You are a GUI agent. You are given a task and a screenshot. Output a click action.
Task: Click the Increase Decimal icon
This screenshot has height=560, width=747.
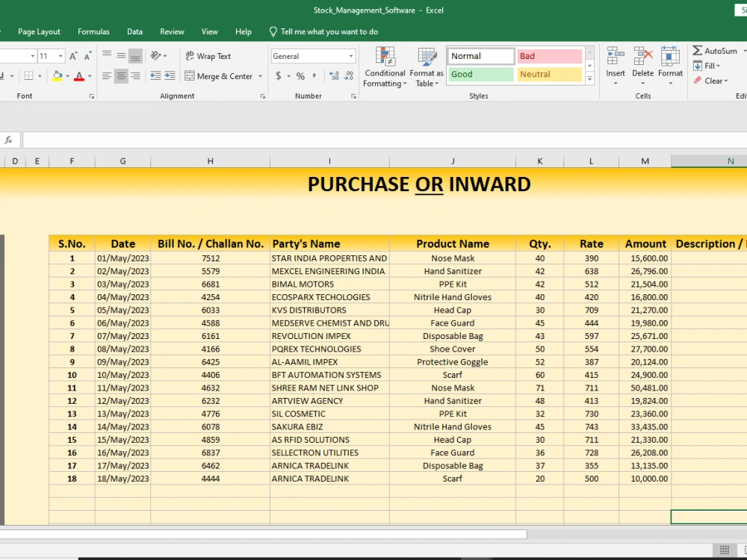click(334, 75)
